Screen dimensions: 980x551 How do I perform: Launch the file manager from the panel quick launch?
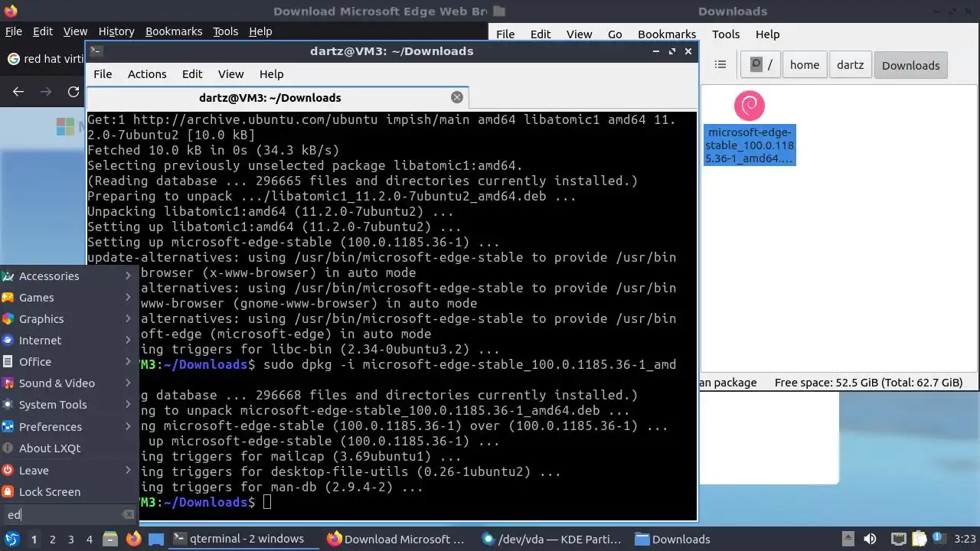(x=110, y=539)
